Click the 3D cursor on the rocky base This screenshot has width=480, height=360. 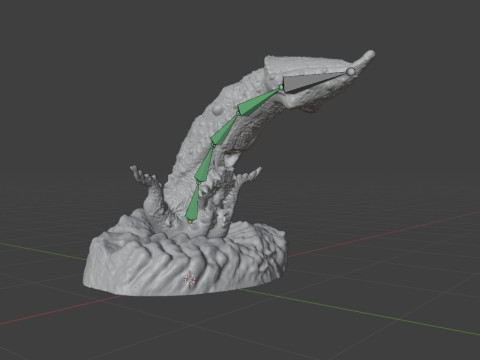click(x=190, y=279)
